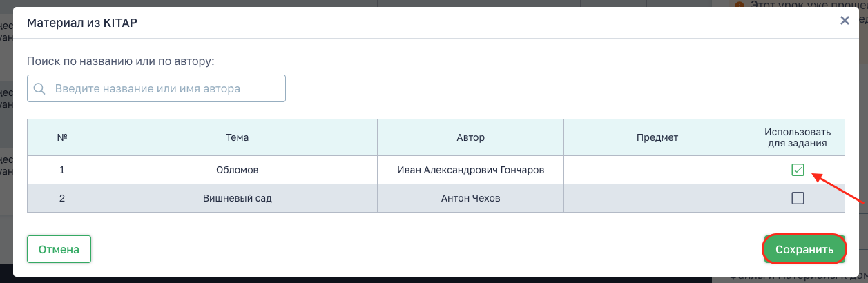
Task: Click author Иван Александрович Гончаров
Action: click(470, 170)
